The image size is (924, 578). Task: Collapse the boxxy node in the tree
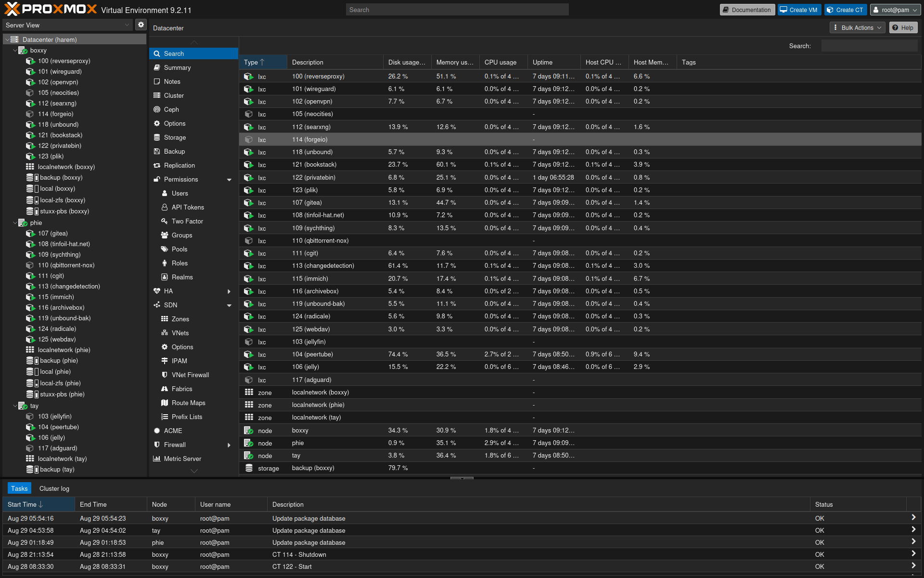coord(15,50)
